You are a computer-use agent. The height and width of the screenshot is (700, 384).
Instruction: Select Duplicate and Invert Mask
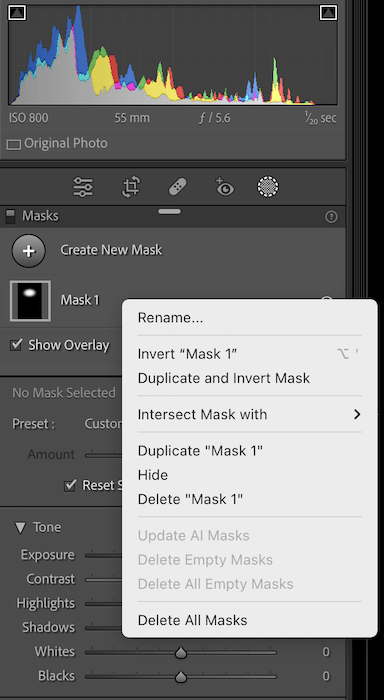tap(250, 378)
